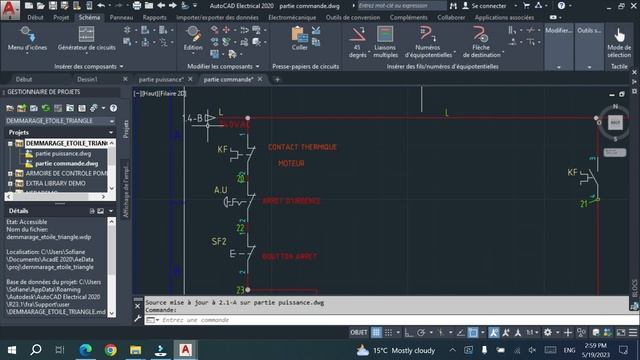Add a new drawing tab with plus
This screenshot has width=640, height=360.
(x=277, y=79)
